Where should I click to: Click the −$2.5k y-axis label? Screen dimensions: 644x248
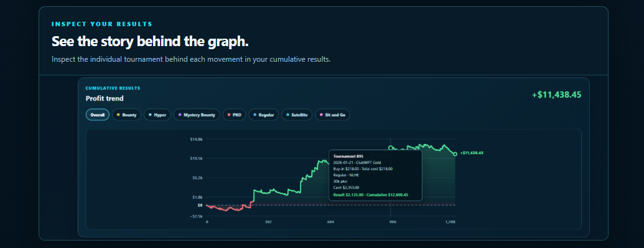pyautogui.click(x=196, y=216)
